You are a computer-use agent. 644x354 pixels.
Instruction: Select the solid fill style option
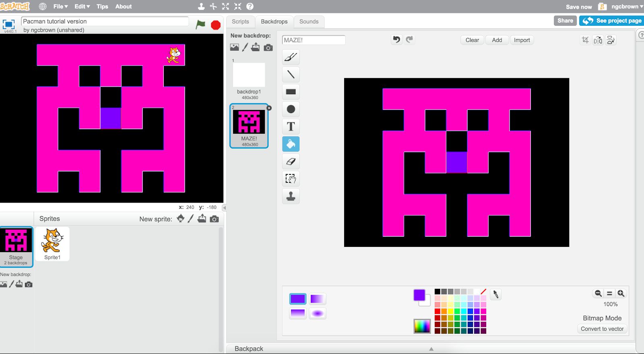coord(298,299)
